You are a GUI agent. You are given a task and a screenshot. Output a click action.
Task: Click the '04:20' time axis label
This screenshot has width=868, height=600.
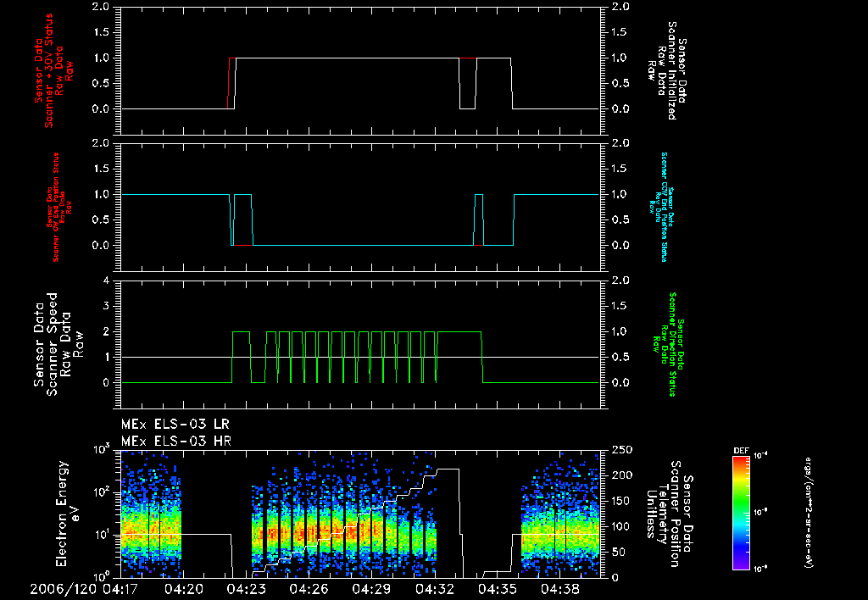(184, 589)
